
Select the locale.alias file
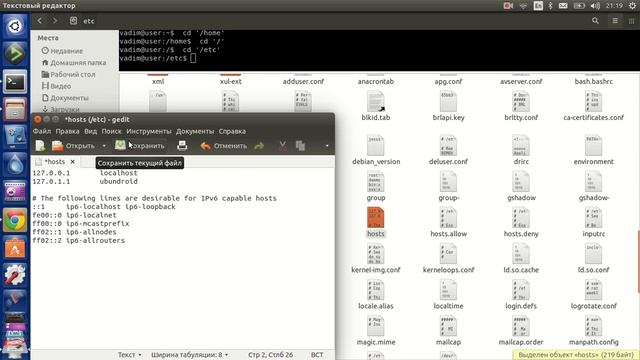[x=376, y=295]
